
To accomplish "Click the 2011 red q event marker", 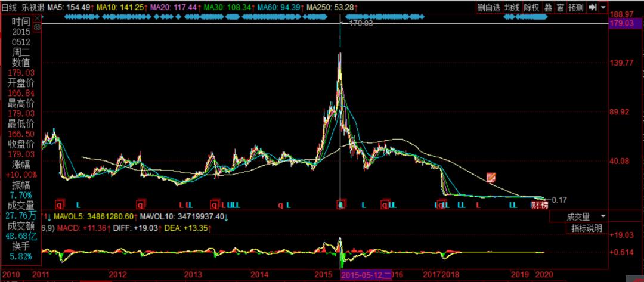I will pos(59,205).
